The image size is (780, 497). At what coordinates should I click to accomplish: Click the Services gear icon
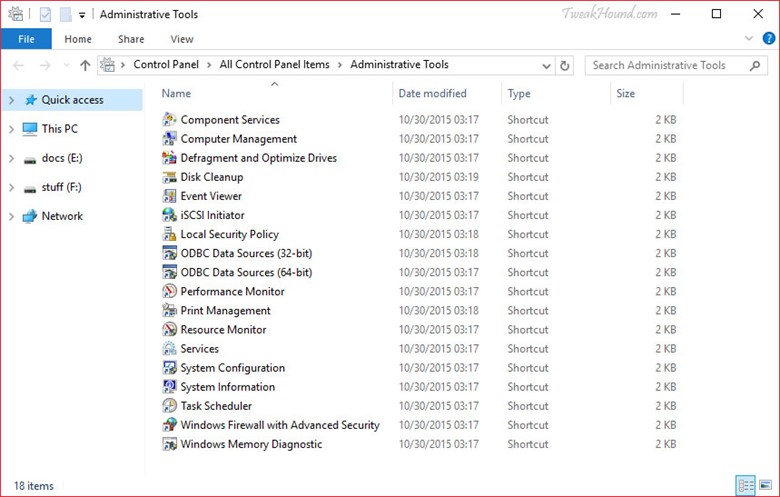170,348
